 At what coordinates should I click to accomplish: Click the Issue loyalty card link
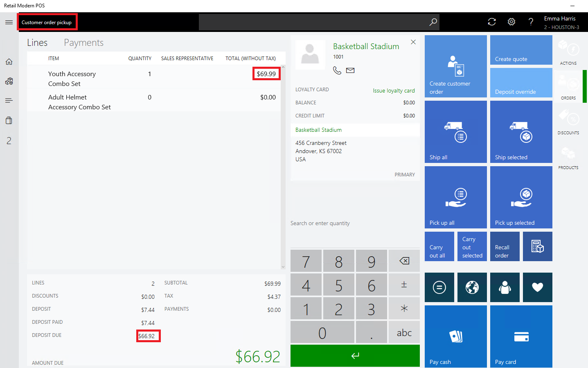point(394,90)
